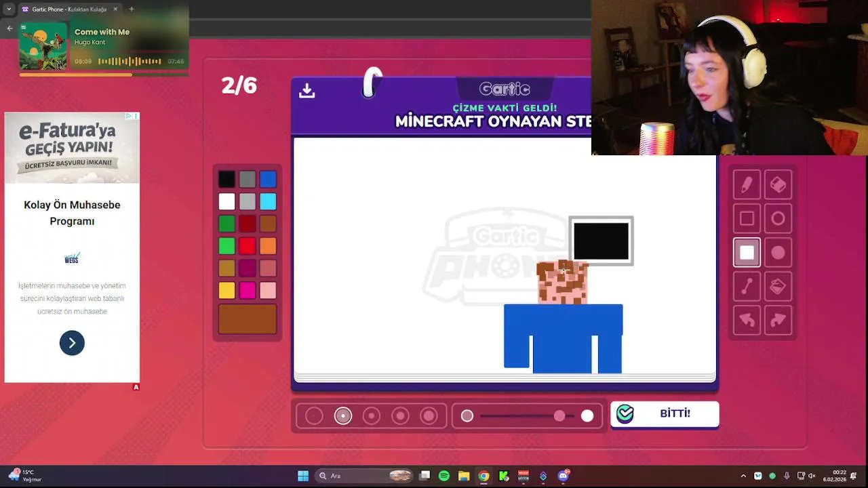Open the large current color picker box

[248, 319]
